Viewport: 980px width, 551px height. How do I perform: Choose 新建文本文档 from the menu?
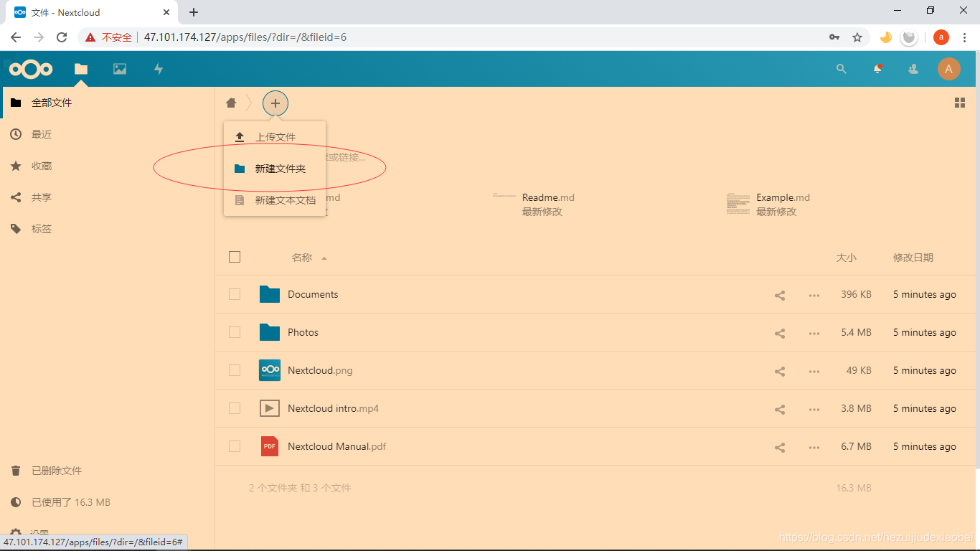275,200
